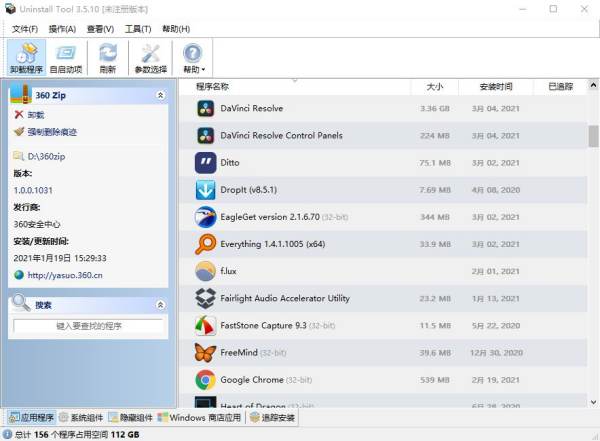The width and height of the screenshot is (600, 441).
Task: Switch to the 隐藏组件 tab
Action: [130, 418]
